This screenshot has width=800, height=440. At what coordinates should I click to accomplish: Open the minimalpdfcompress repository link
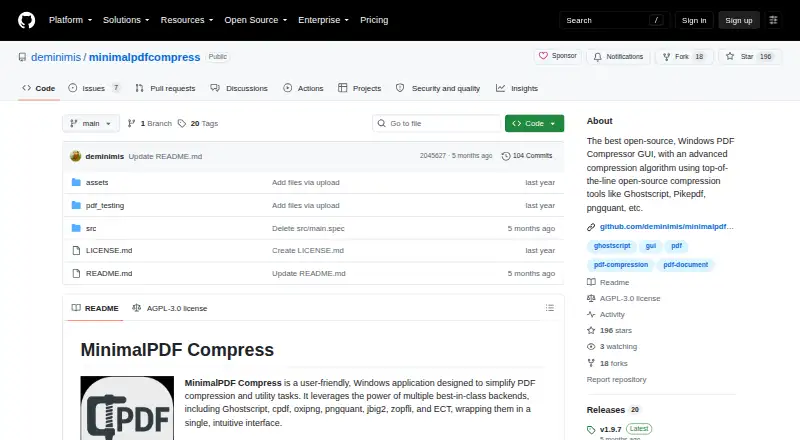[144, 57]
